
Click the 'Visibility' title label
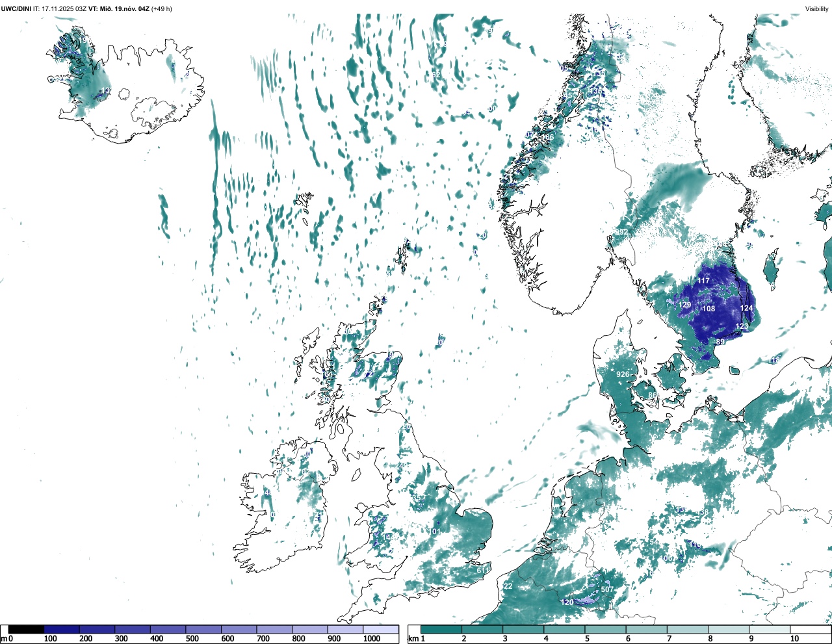click(x=816, y=8)
